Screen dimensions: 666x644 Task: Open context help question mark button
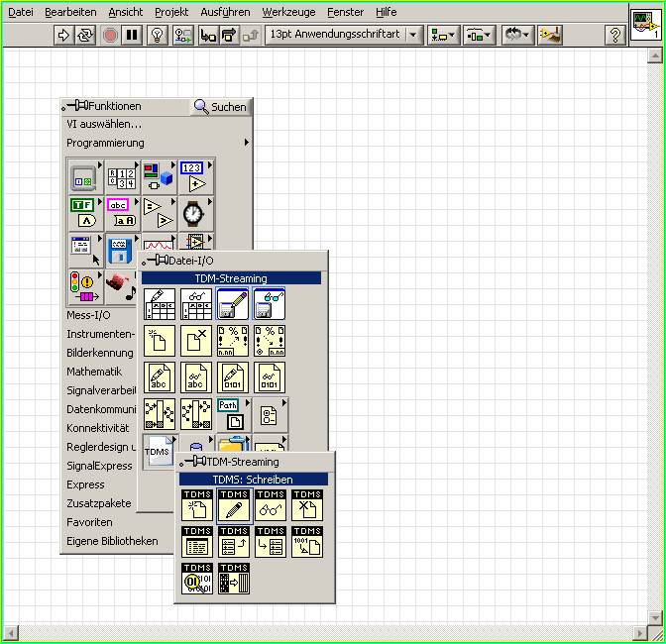coord(614,35)
